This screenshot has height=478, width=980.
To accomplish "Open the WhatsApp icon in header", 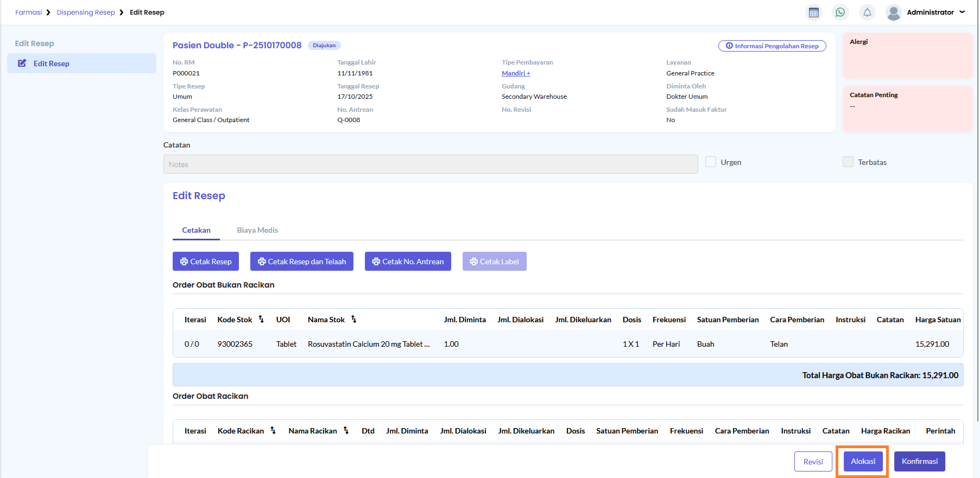I will (x=840, y=12).
